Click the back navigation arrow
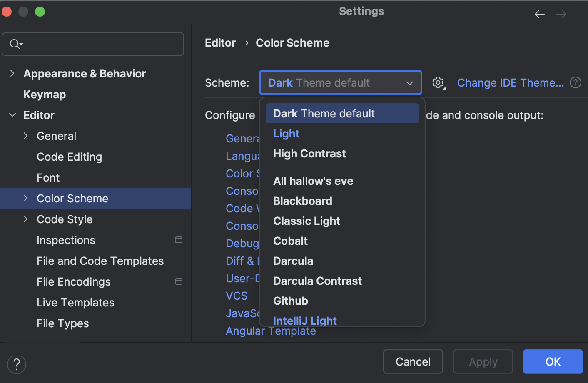Screen dimensions: 588x383 coord(539,14)
